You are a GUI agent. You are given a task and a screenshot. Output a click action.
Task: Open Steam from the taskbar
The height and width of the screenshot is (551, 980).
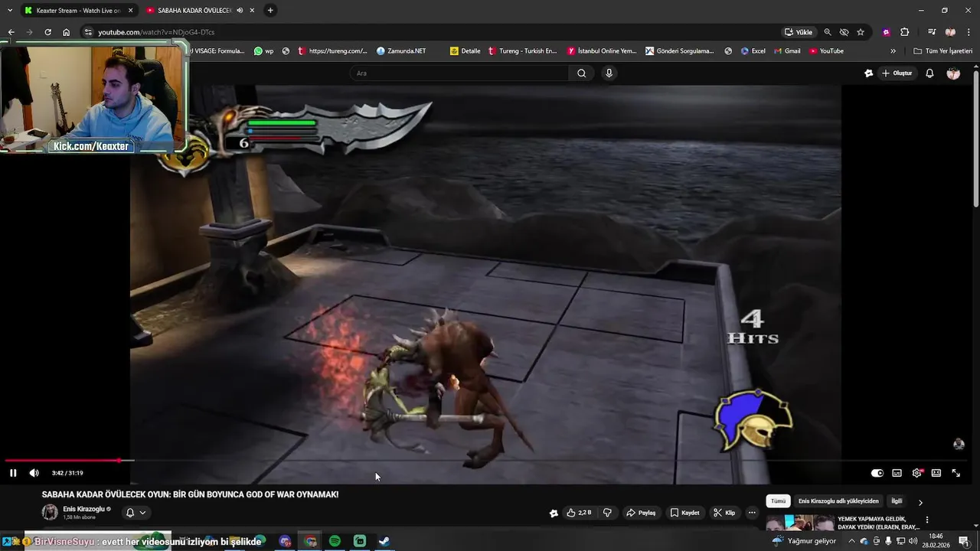coord(384,541)
